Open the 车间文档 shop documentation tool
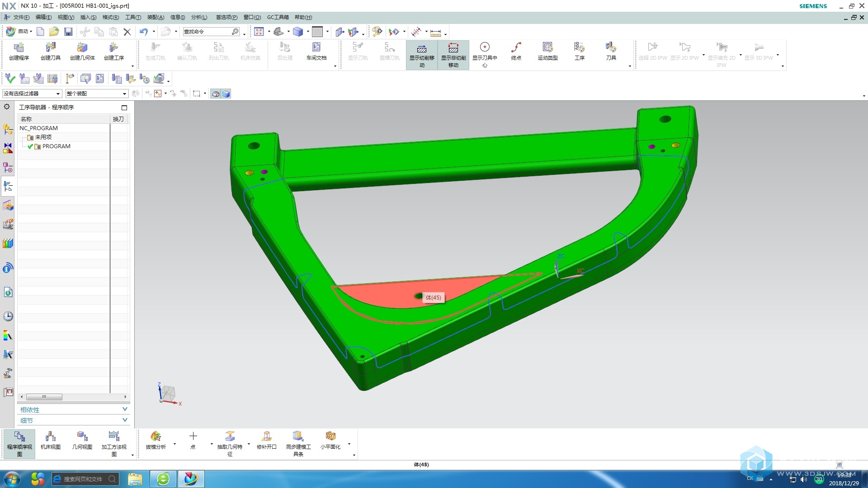This screenshot has width=868, height=488. [x=316, y=51]
